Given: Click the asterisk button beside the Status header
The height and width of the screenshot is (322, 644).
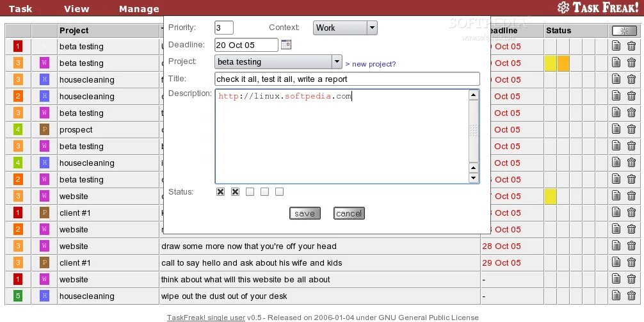Looking at the screenshot, I should tap(624, 31).
